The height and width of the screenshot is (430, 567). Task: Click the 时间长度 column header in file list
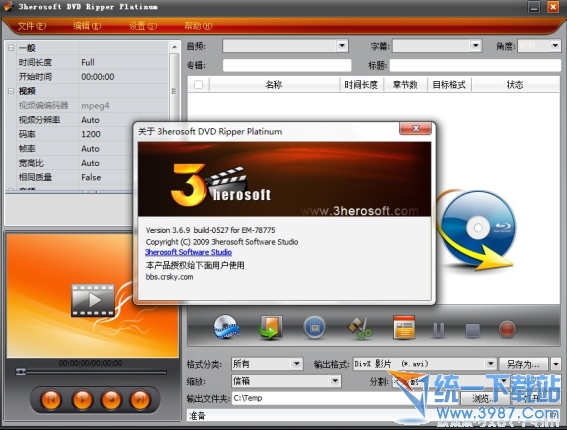pos(361,85)
